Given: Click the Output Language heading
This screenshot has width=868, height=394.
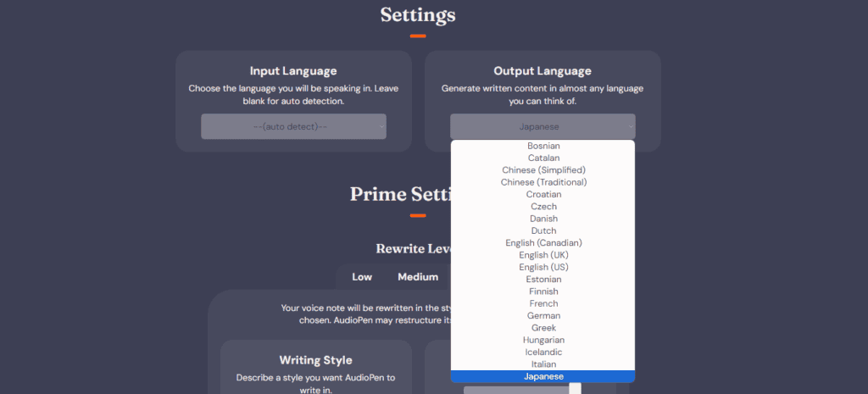Looking at the screenshot, I should coord(542,71).
